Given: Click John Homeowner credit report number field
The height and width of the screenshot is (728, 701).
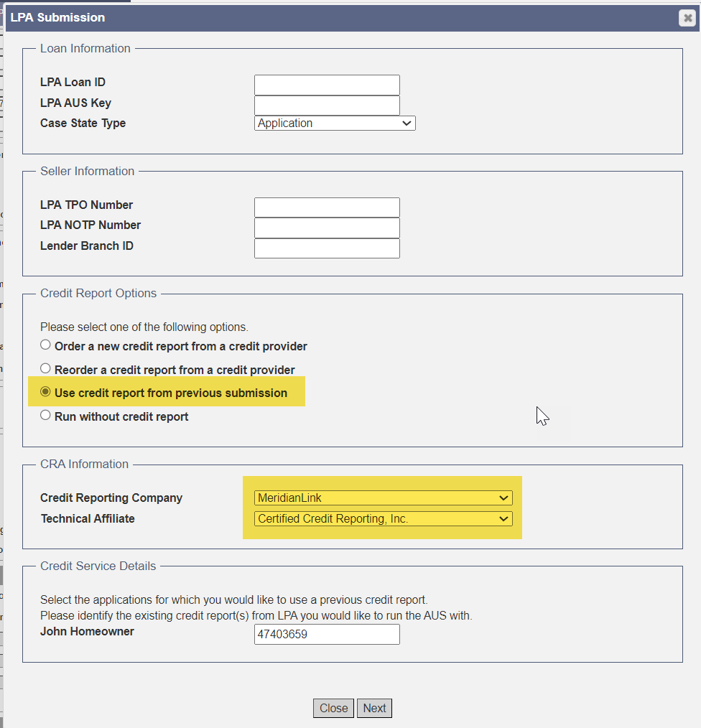Looking at the screenshot, I should click(327, 634).
